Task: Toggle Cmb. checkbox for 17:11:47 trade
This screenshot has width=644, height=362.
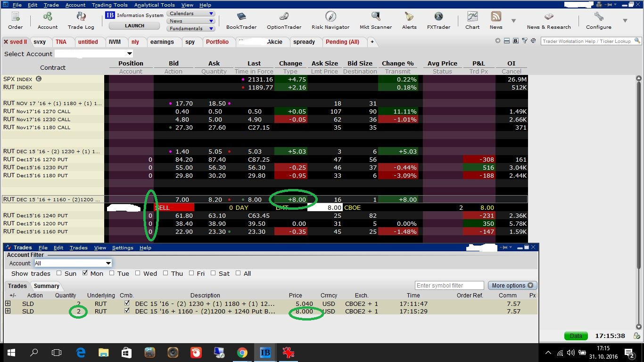Action: 126,304
